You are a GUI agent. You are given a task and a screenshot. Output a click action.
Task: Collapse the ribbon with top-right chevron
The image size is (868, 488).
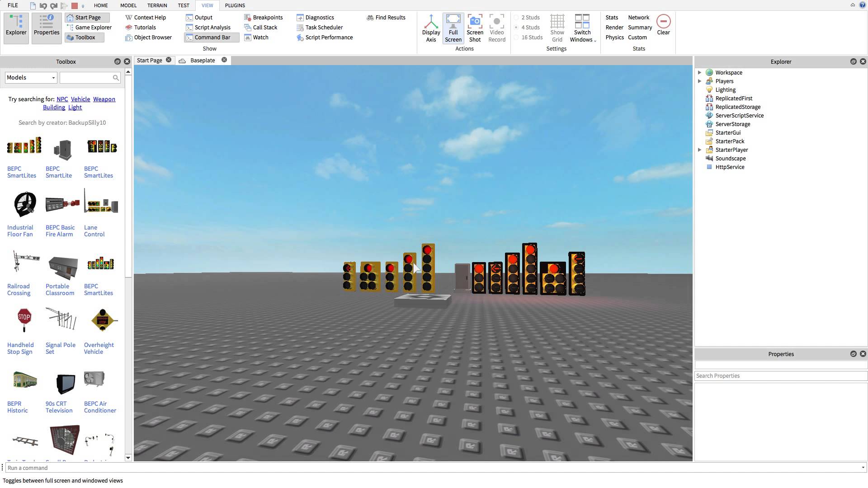pyautogui.click(x=853, y=5)
